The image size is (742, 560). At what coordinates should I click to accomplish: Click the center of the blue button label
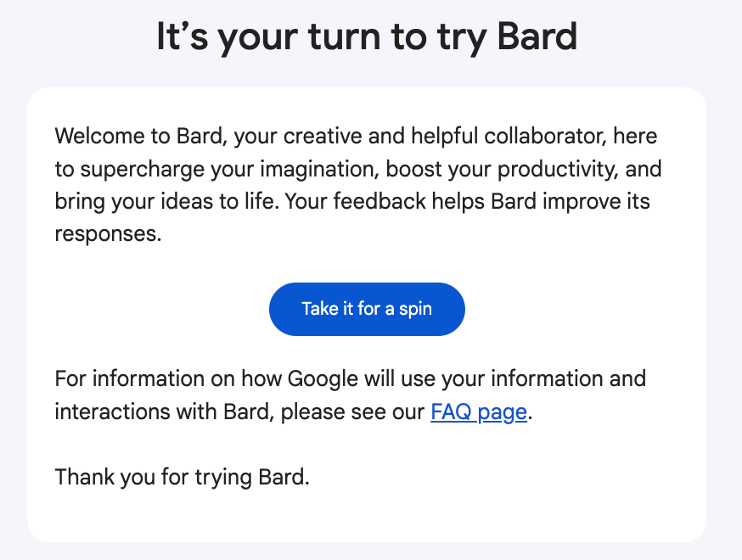pyautogui.click(x=367, y=309)
